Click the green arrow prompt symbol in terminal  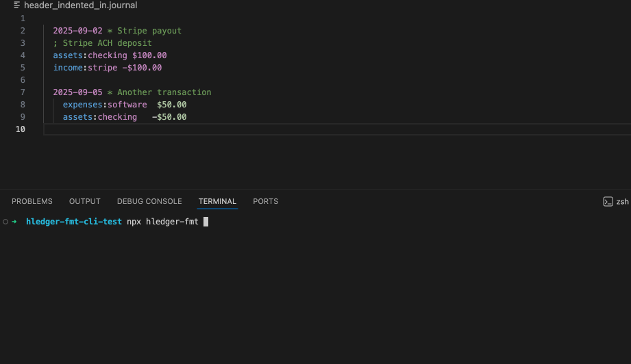coord(14,222)
